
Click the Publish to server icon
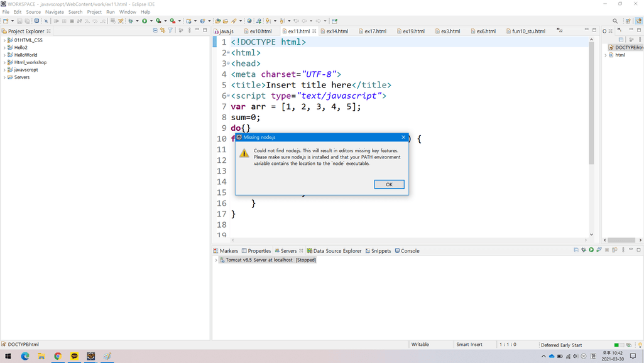(614, 250)
